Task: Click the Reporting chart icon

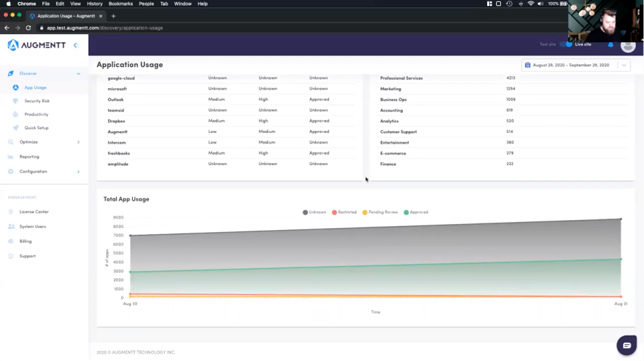Action: pyautogui.click(x=11, y=157)
